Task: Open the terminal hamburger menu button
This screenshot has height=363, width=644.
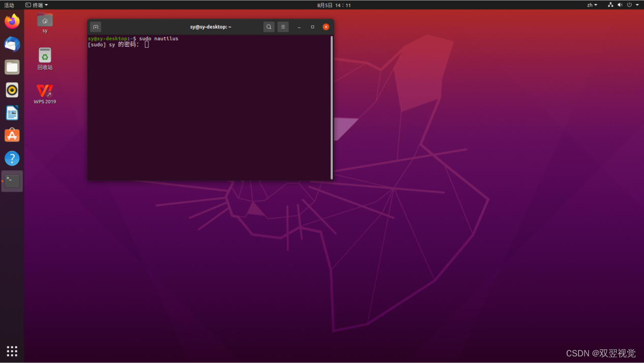Action: coord(283,26)
